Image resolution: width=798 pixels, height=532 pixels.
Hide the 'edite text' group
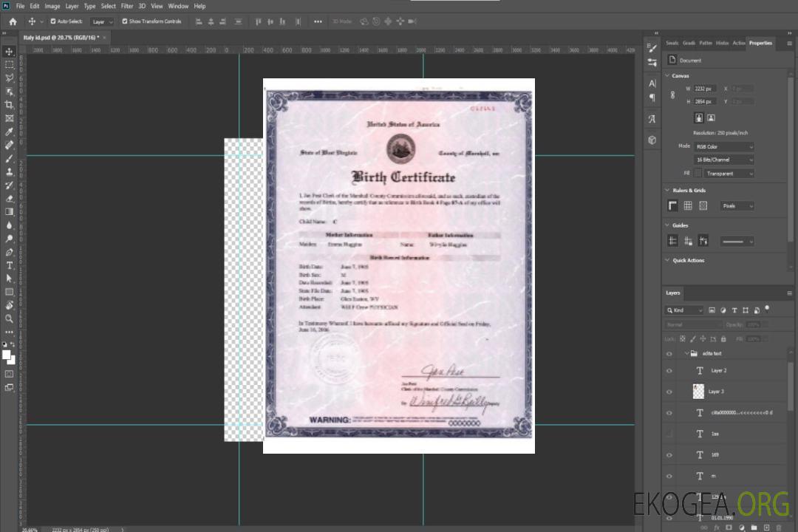tap(669, 353)
